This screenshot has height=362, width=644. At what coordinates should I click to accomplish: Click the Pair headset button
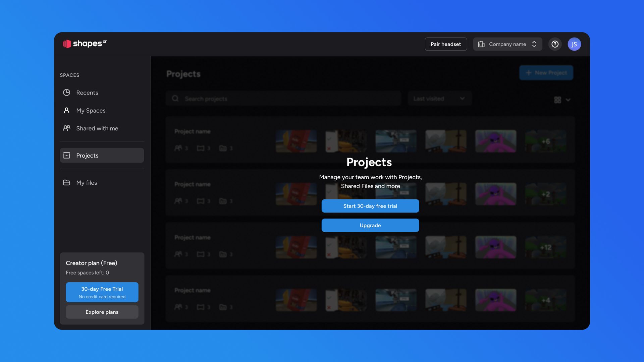coord(446,44)
